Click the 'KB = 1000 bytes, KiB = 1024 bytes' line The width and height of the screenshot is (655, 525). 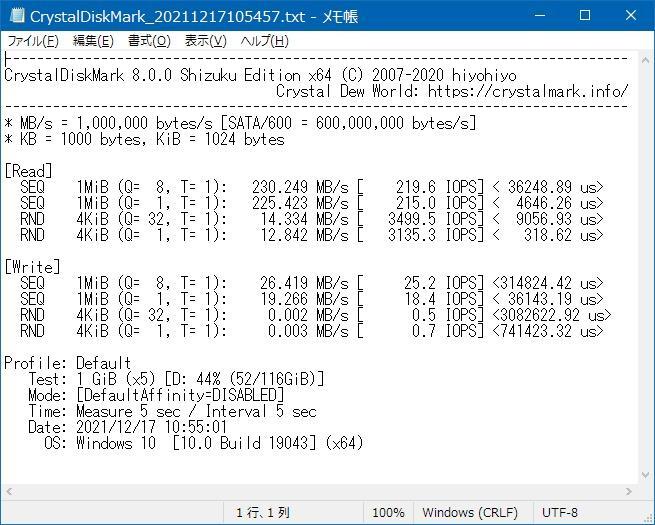pyautogui.click(x=144, y=139)
